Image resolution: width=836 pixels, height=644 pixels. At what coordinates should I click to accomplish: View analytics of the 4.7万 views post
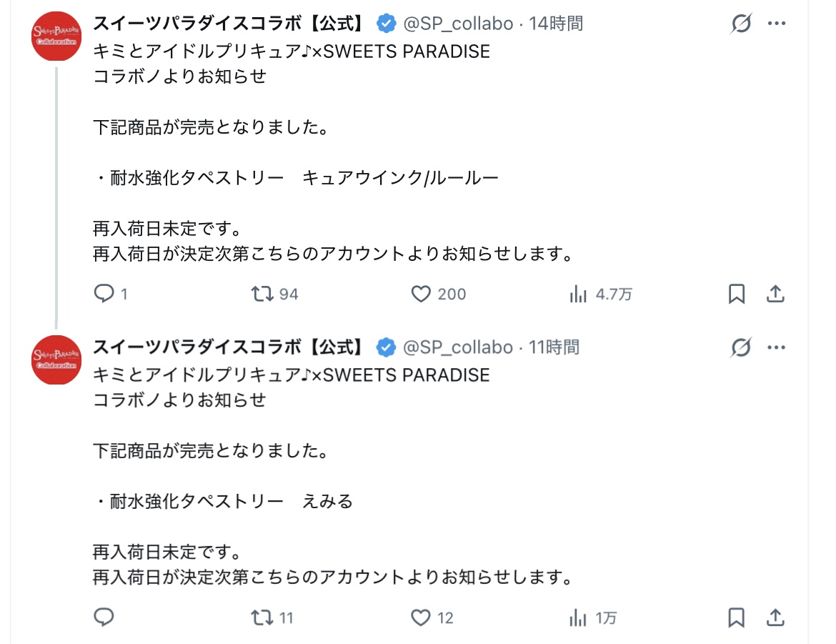click(x=578, y=294)
